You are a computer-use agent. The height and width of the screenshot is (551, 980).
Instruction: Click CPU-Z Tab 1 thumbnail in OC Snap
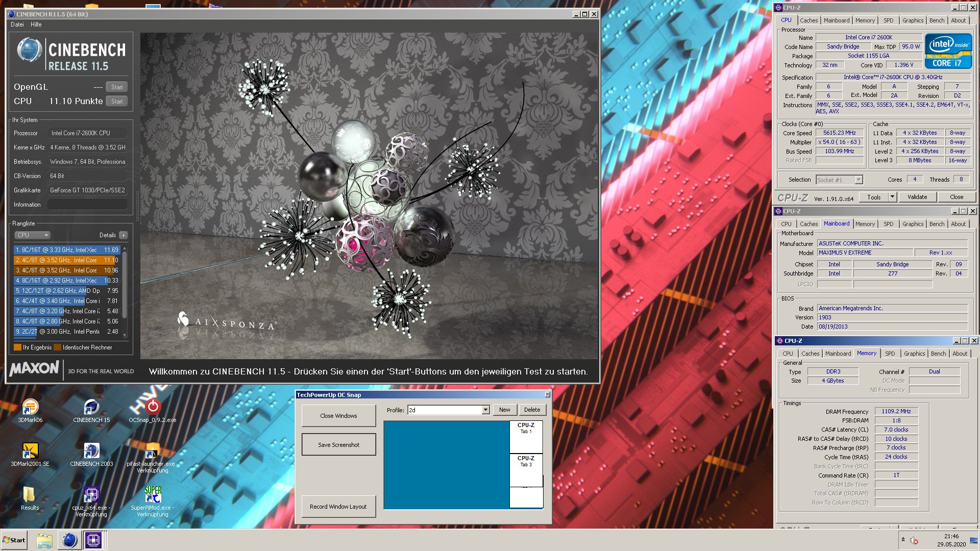[526, 436]
